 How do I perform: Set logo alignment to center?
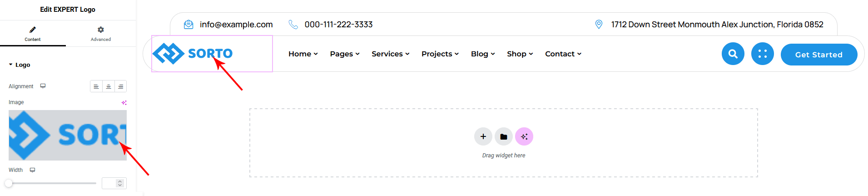[x=109, y=86]
